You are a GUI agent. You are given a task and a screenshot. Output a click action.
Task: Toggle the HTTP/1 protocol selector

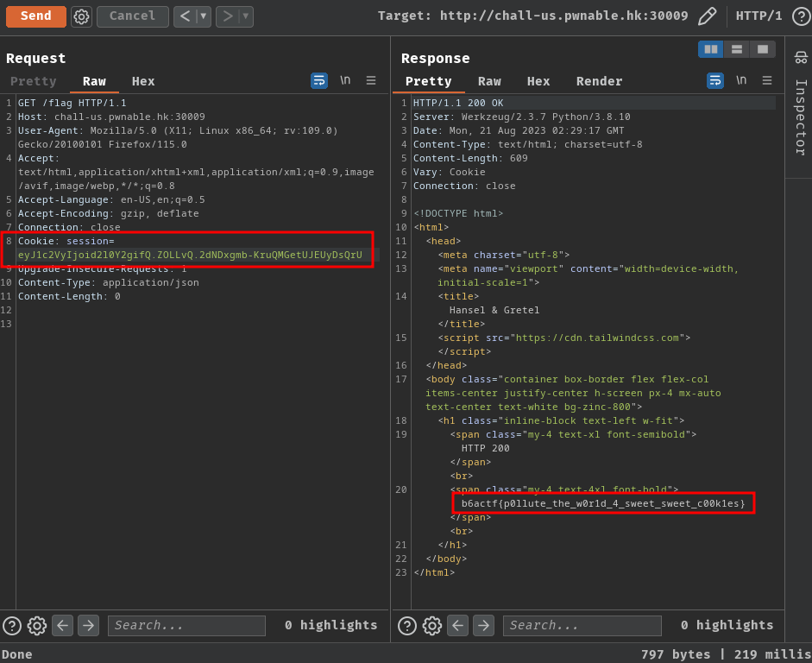point(758,16)
